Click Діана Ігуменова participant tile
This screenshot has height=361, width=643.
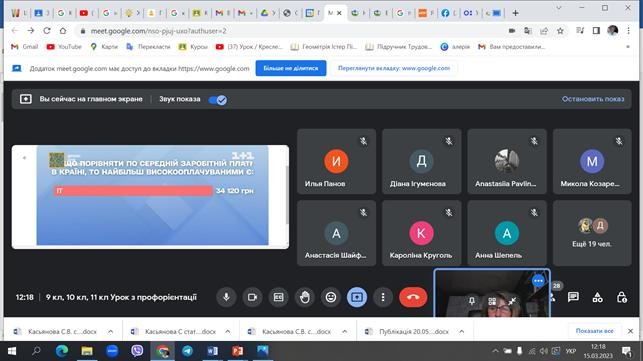tap(422, 161)
